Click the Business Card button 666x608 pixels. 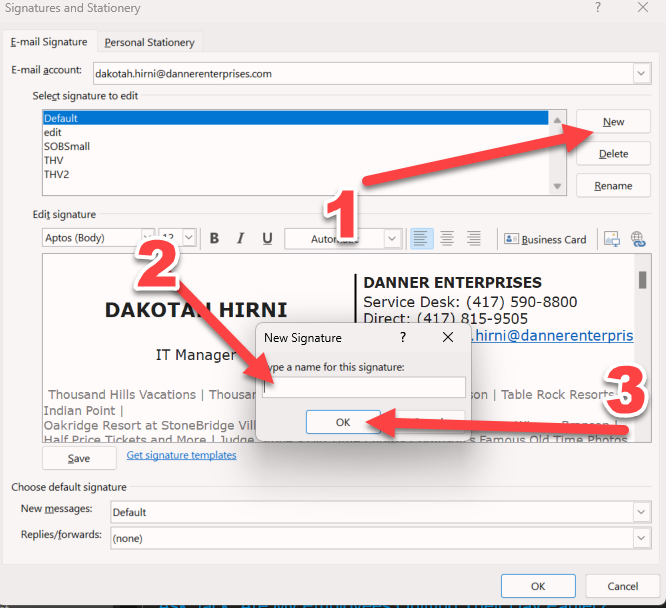[545, 239]
